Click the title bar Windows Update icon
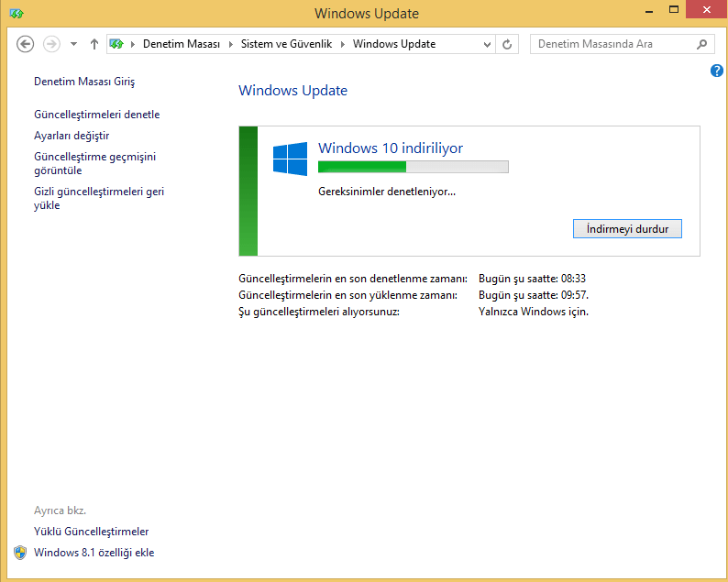This screenshot has height=582, width=728. pyautogui.click(x=17, y=14)
